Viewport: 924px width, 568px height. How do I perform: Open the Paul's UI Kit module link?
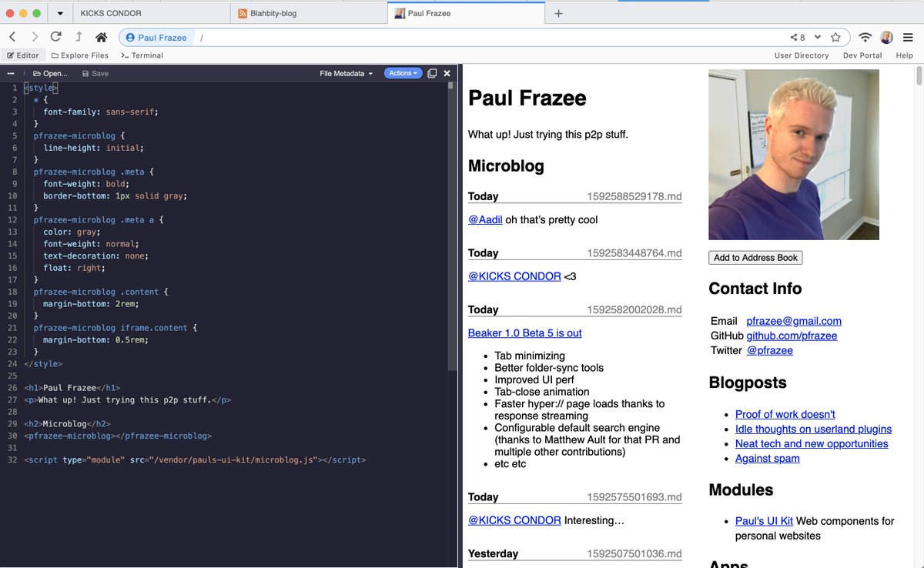(764, 521)
